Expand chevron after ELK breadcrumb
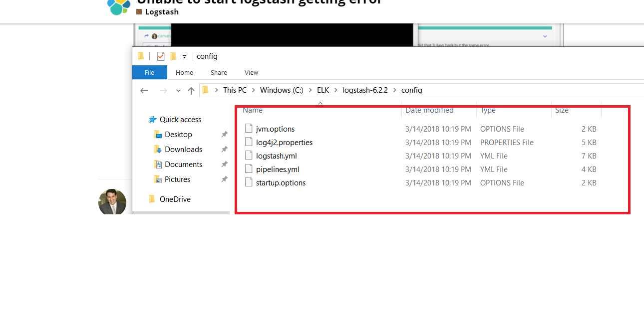 click(336, 90)
